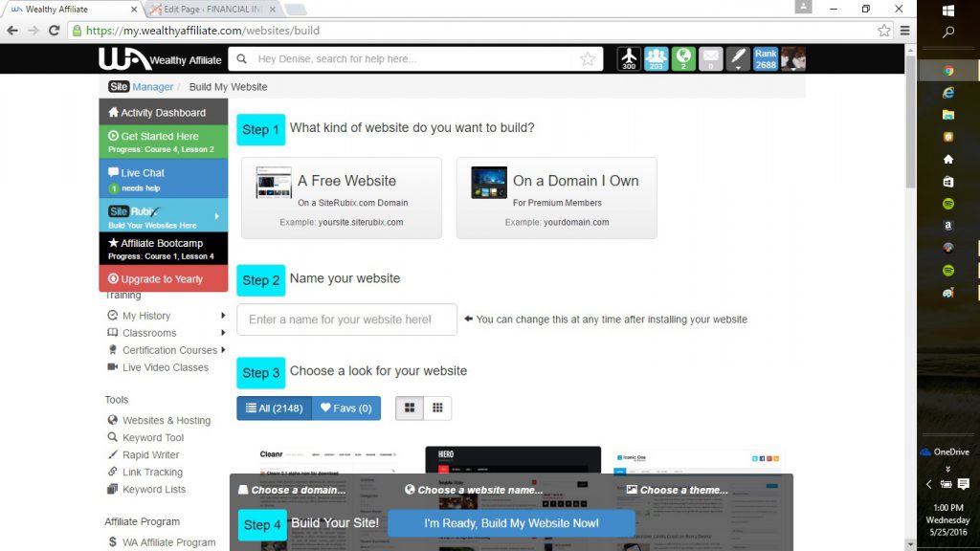Open the profile photo avatar

[x=793, y=58]
